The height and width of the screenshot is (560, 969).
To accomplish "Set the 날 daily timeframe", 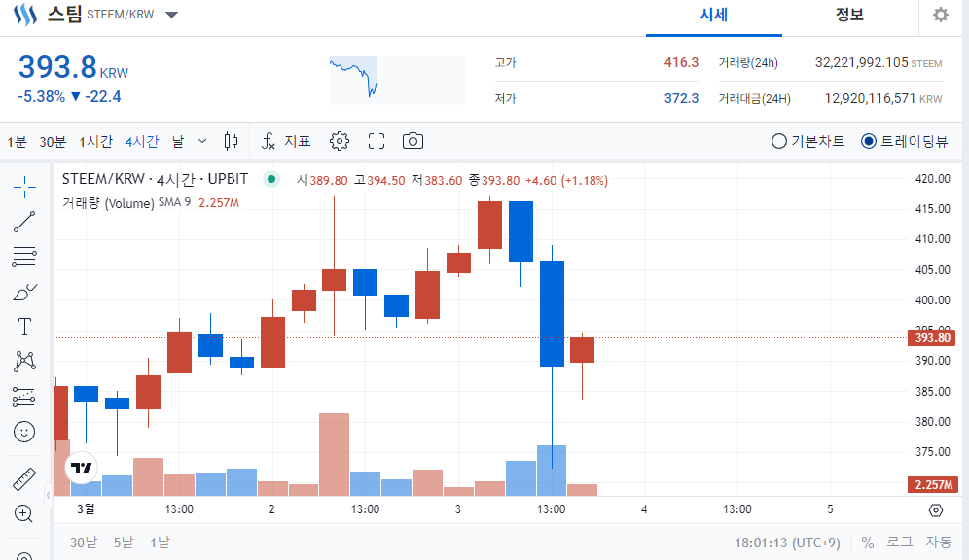I will (x=178, y=142).
